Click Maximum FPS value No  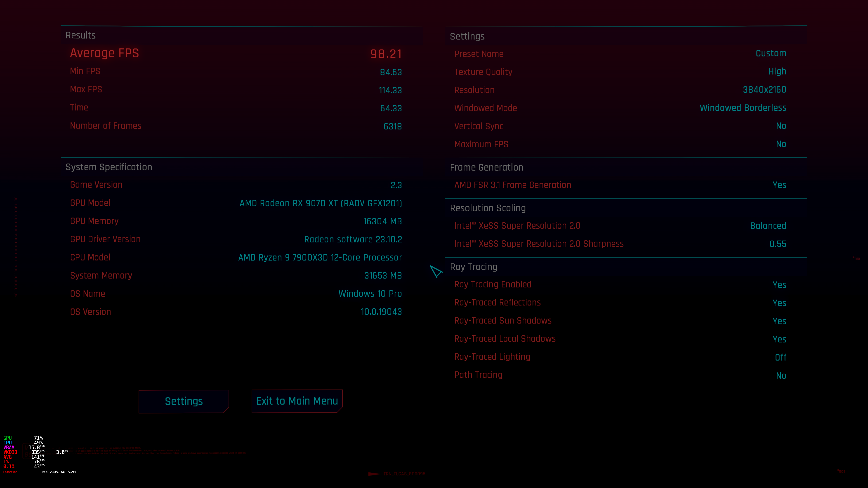coord(781,144)
